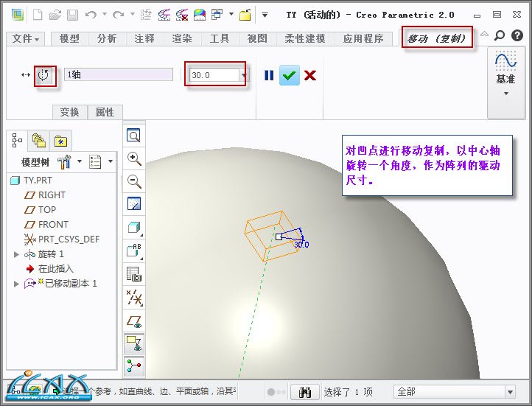Open the 30.0 angle value dropdown
Screen dimensions: 532x406
[x=245, y=75]
